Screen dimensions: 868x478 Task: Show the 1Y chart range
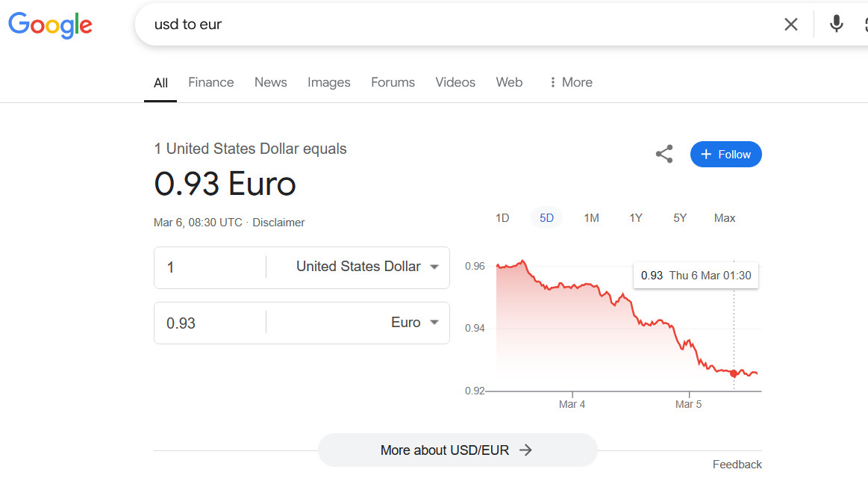(636, 218)
